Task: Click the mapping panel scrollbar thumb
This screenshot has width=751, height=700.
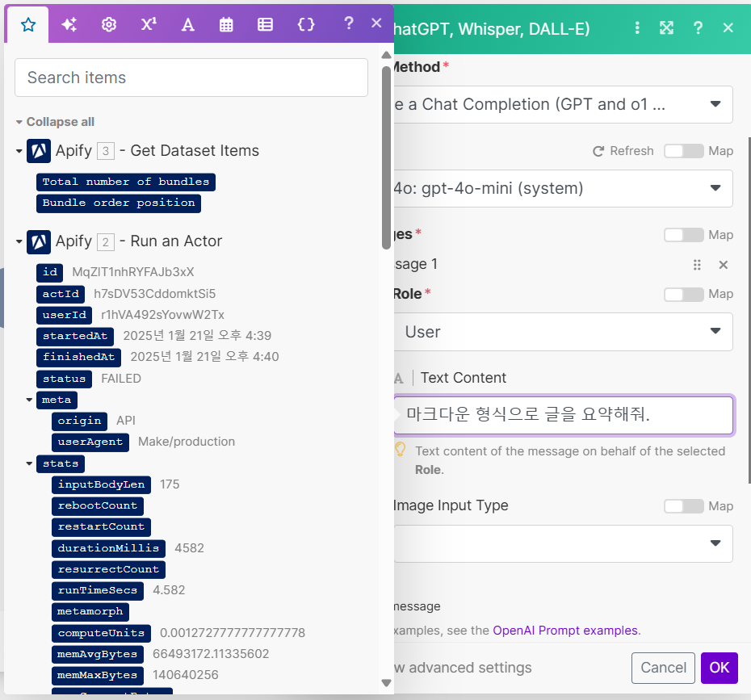Action: (x=386, y=158)
